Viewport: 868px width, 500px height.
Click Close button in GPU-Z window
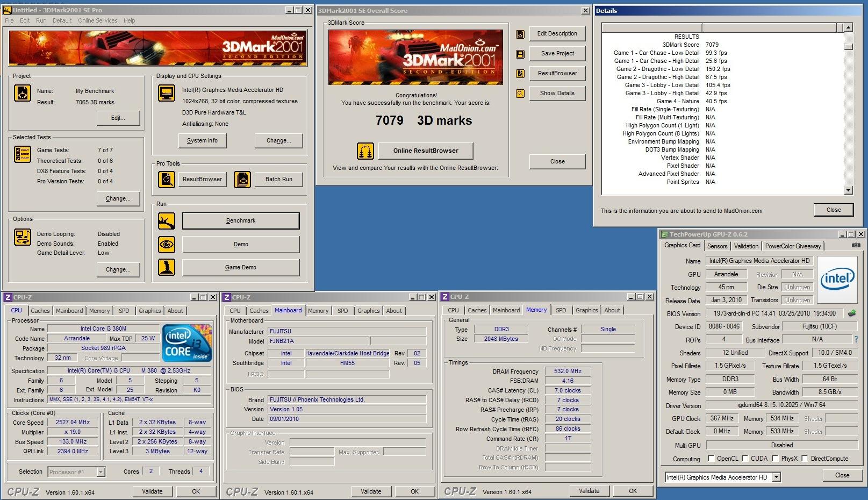842,475
